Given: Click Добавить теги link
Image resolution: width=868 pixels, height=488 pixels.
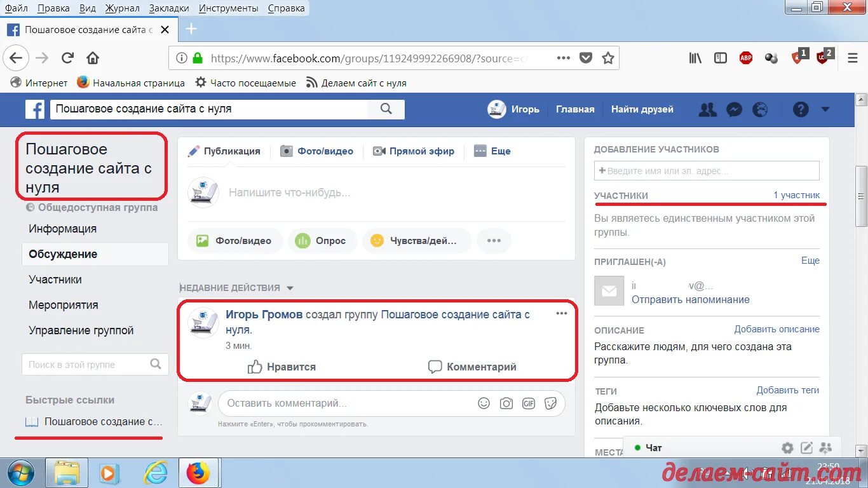Looking at the screenshot, I should [788, 390].
